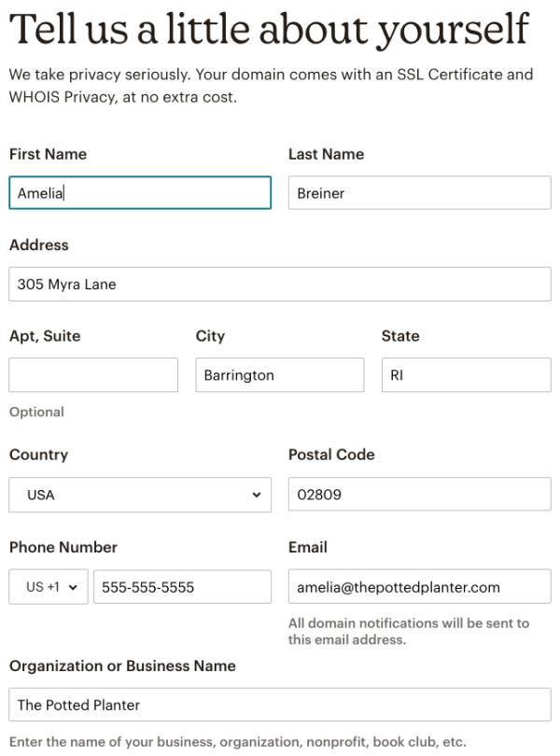
Task: Click the Phone Number label
Action: click(x=63, y=547)
